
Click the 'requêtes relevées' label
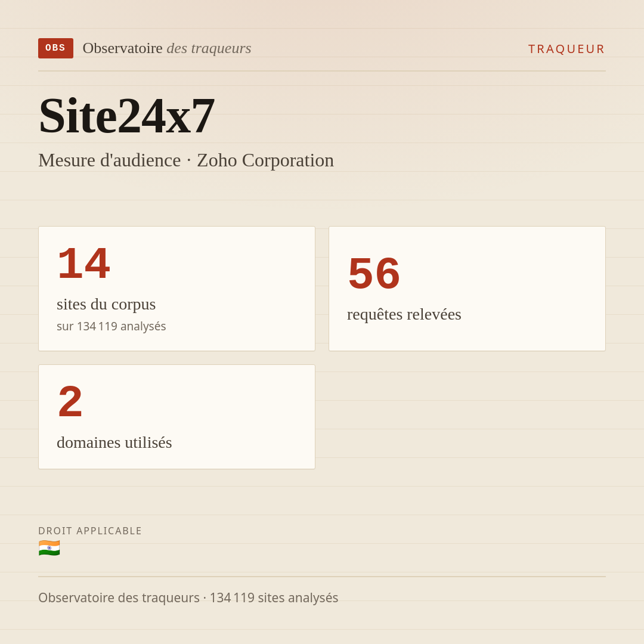[404, 315]
